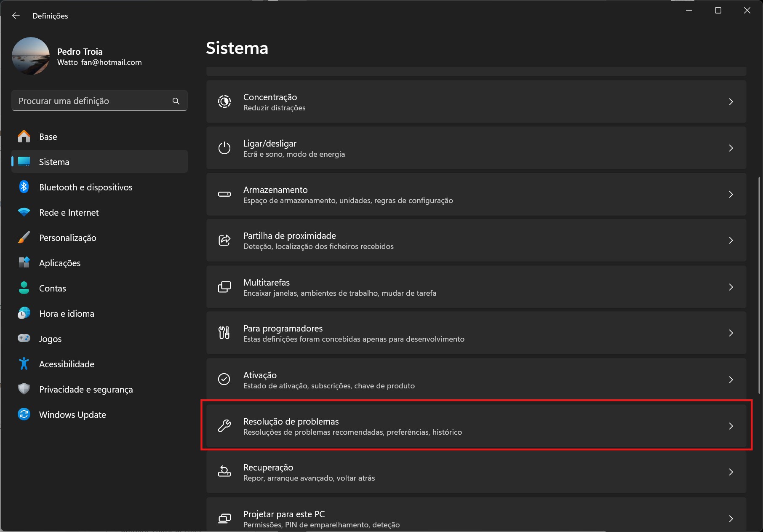Click the Aplicações icon
The image size is (763, 532).
click(24, 263)
